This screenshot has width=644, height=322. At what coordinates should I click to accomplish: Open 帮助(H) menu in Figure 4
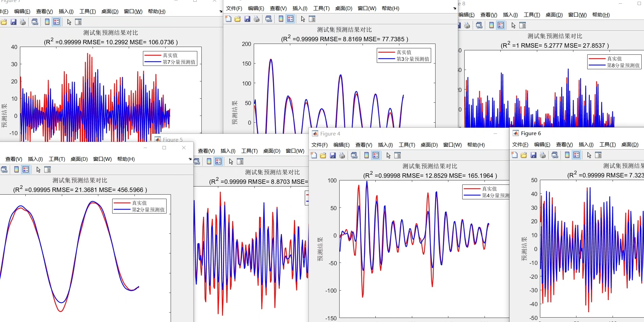[476, 145]
